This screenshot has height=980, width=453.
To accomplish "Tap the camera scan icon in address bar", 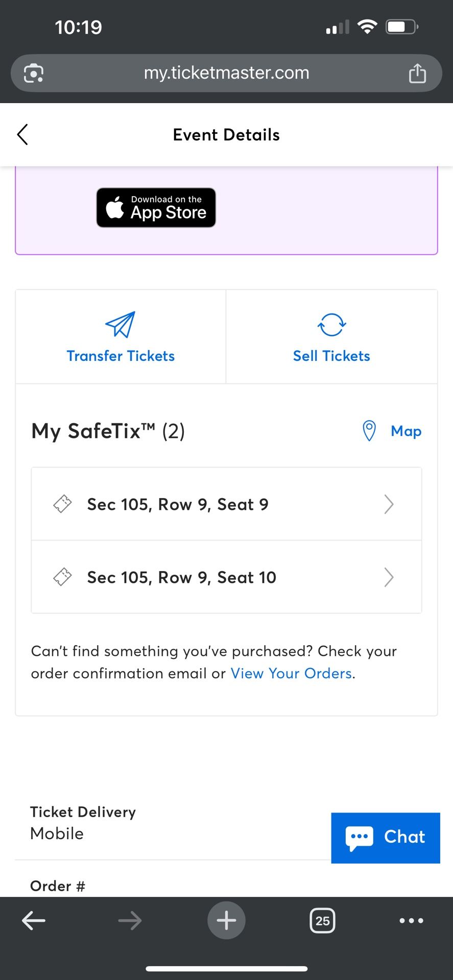I will point(34,73).
